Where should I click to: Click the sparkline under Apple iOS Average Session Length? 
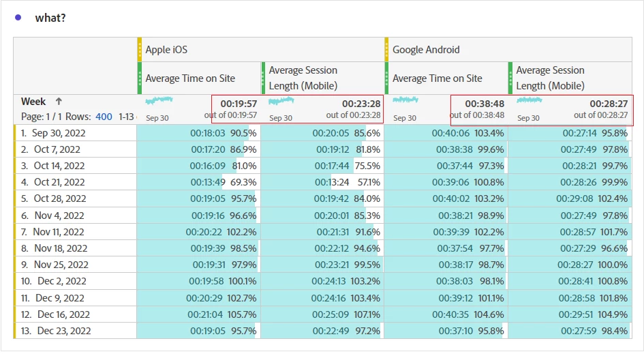281,100
